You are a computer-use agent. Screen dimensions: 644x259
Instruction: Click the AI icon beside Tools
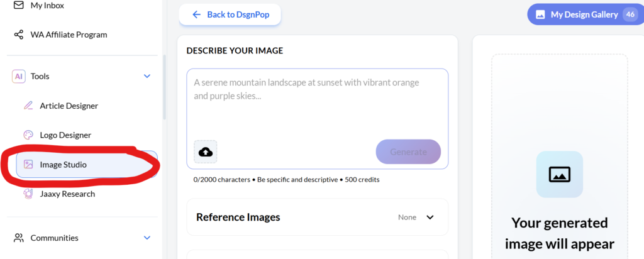pyautogui.click(x=19, y=76)
